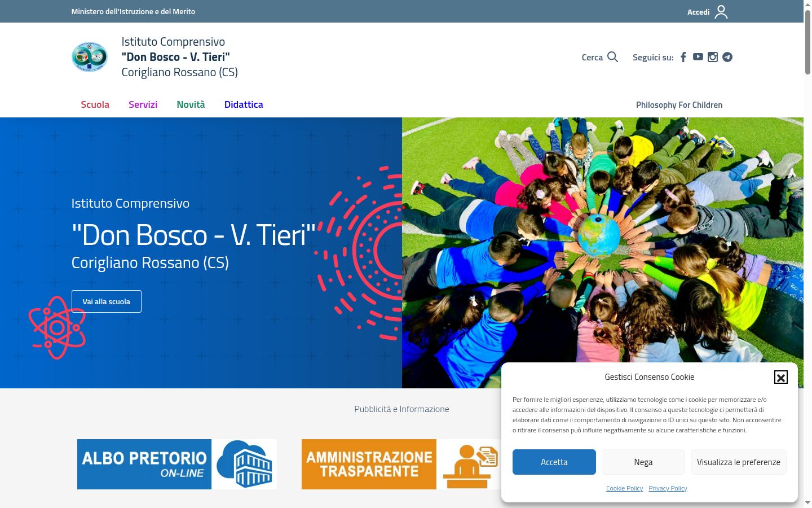
Task: Open Ministero dell'Istruzione e del Merito link
Action: (x=133, y=11)
